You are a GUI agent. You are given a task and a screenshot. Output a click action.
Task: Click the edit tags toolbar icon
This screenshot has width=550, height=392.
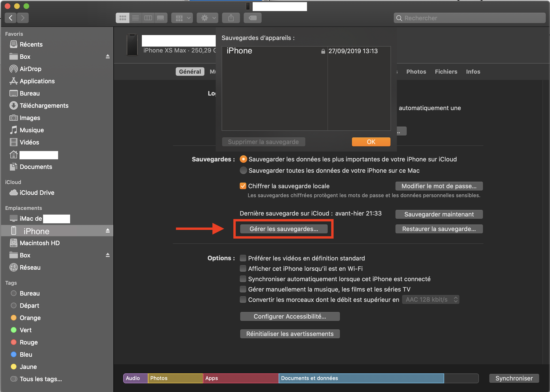252,18
